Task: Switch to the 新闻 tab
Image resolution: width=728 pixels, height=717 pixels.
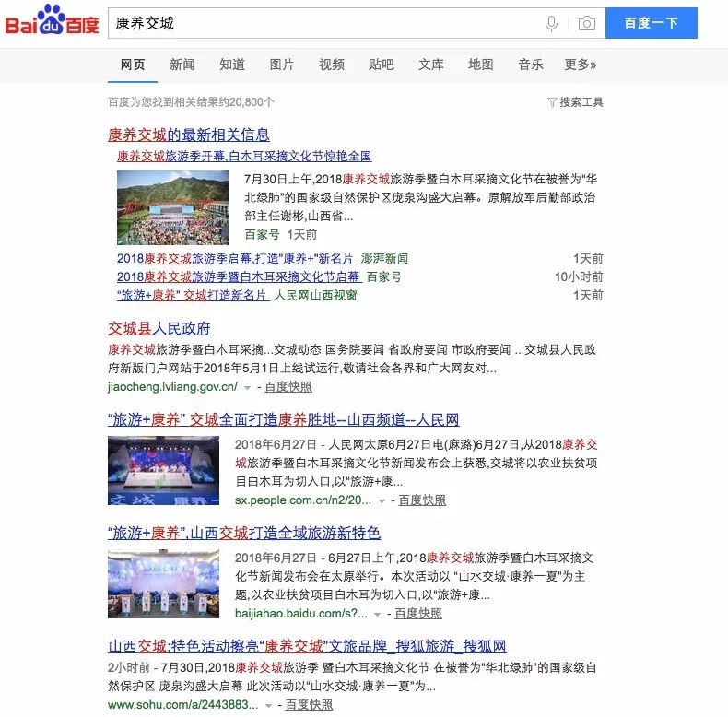Action: click(182, 65)
